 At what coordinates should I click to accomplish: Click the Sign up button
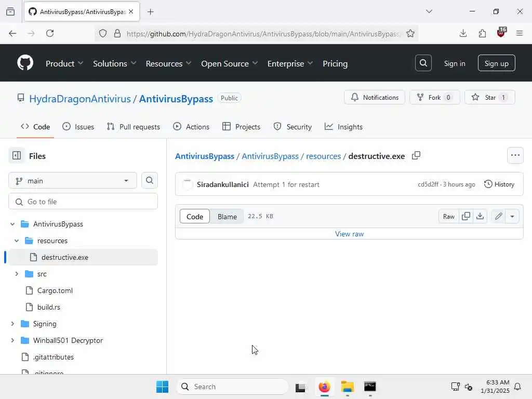496,63
